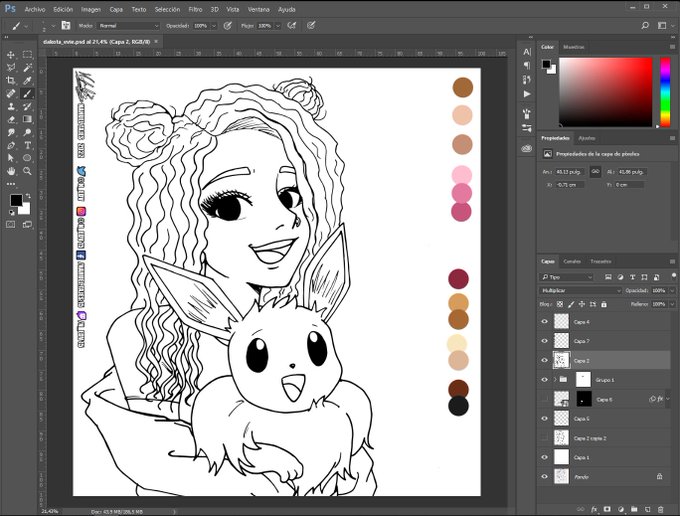This screenshot has width=680, height=516.
Task: Show the Capa 2 copia 2 layer
Action: tap(545, 438)
